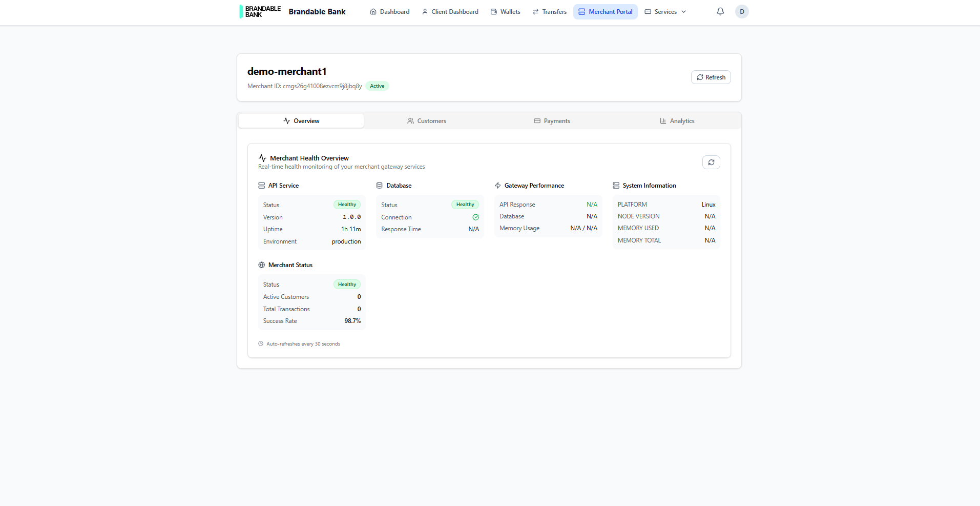Open Client Dashboard link
Image resolution: width=980 pixels, height=506 pixels.
tap(450, 12)
